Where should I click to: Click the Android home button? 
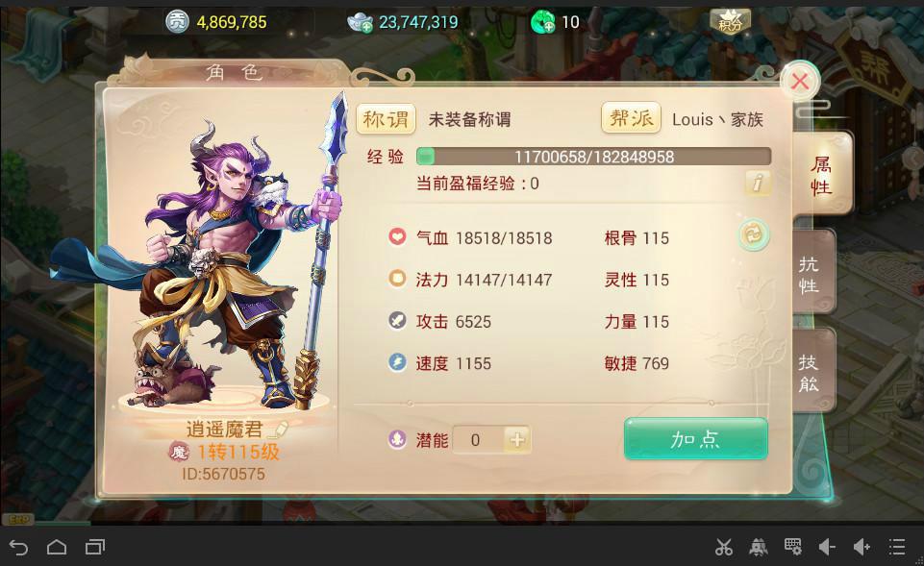[57, 547]
